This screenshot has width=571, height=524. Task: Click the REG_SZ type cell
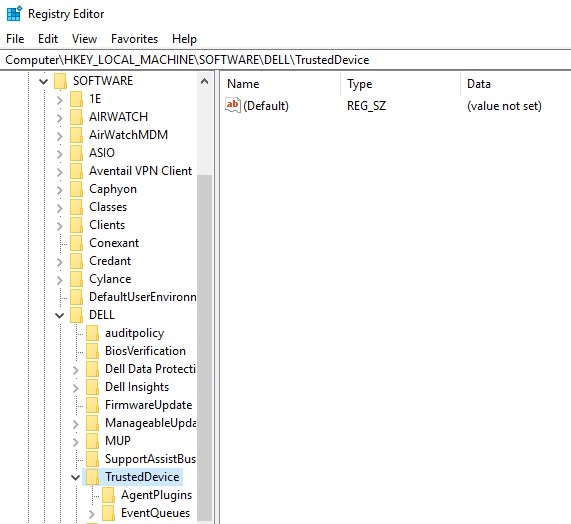[x=366, y=106]
